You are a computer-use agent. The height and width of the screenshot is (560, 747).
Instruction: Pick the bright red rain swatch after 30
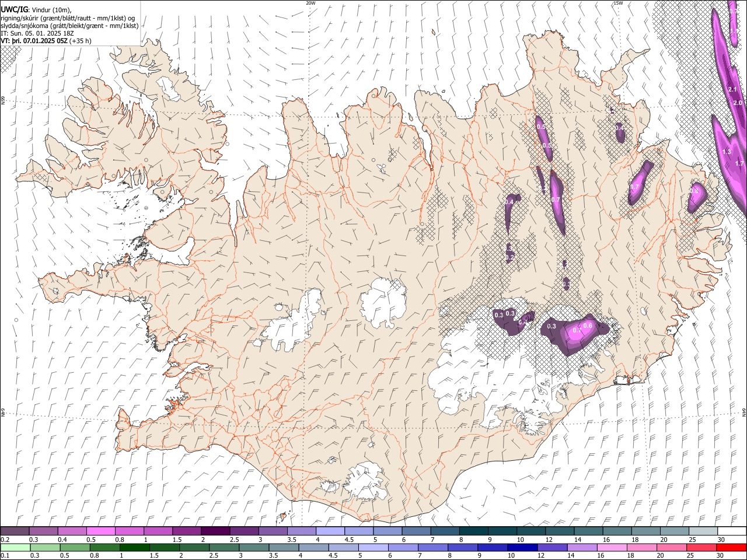731,547
